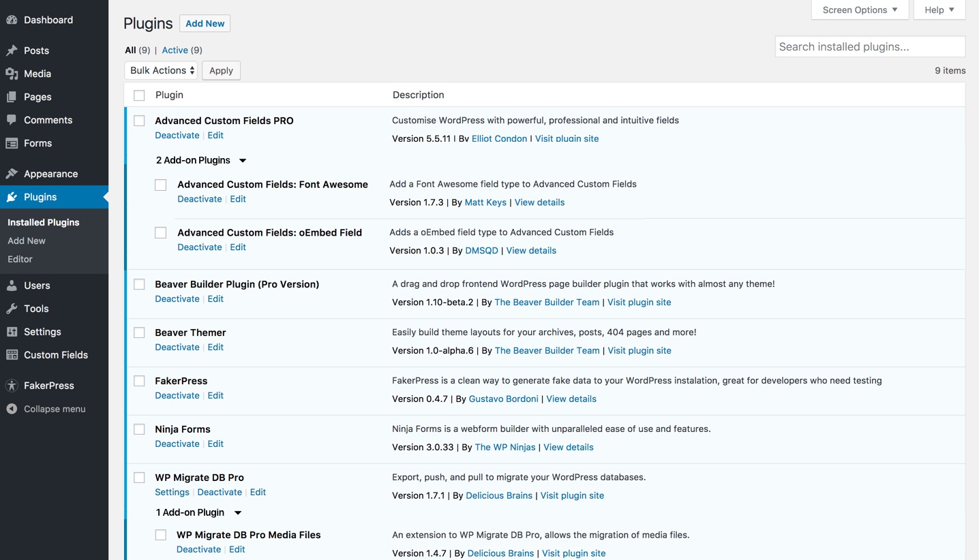Screen dimensions: 979x560
Task: Check the WP Migrate DB Pro checkbox
Action: (139, 478)
